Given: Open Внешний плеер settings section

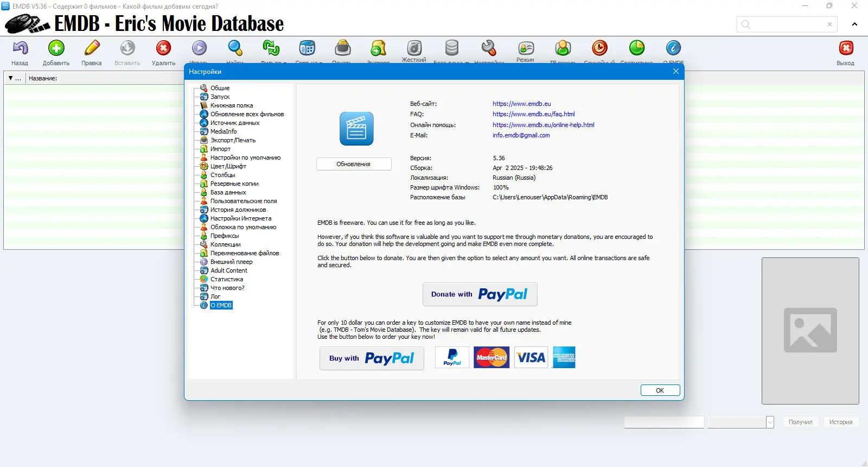Looking at the screenshot, I should (231, 262).
